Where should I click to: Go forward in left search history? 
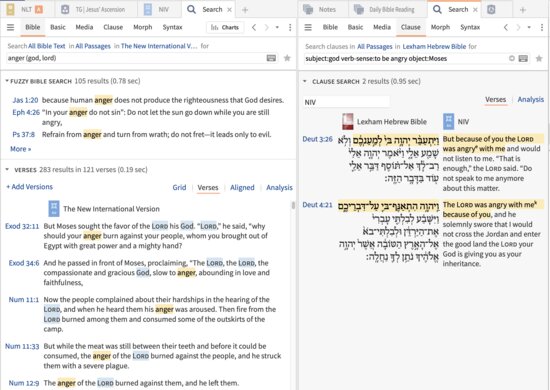(267, 27)
